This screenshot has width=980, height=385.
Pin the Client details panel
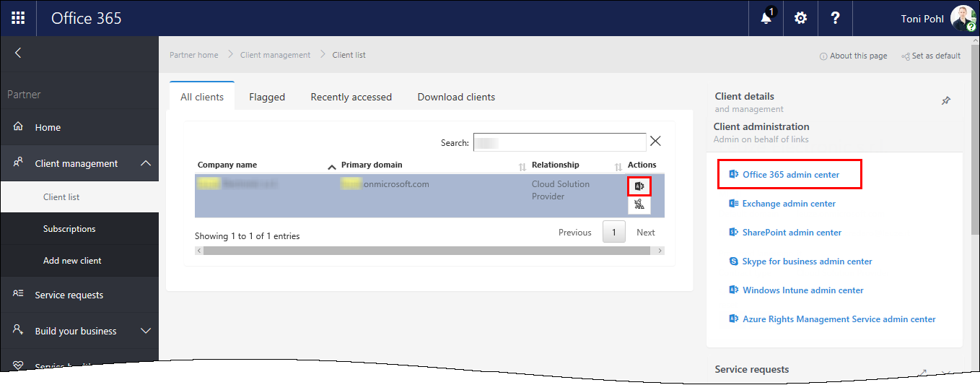click(x=946, y=101)
